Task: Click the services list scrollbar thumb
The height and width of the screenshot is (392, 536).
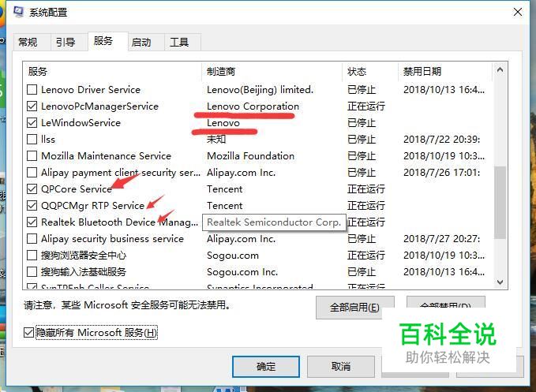Action: 500,203
